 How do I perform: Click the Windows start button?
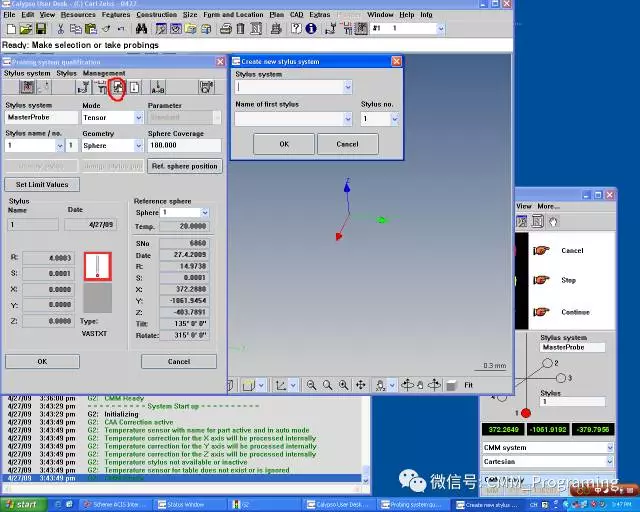[x=23, y=505]
